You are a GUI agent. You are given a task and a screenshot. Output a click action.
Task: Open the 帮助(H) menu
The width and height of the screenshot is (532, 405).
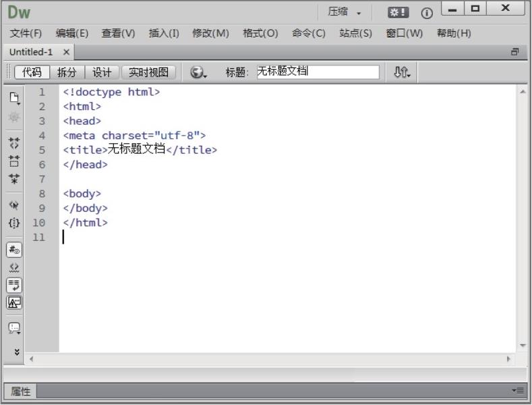(x=454, y=33)
